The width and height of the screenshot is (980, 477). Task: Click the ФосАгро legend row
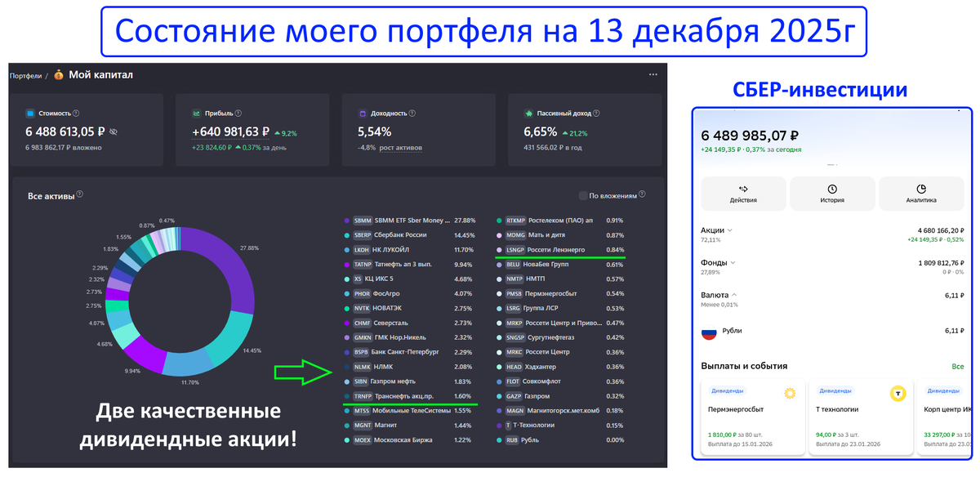coord(410,294)
